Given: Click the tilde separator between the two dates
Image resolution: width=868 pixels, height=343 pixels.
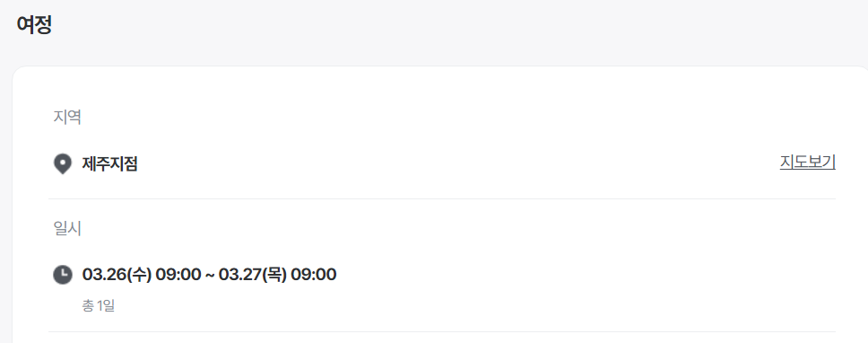Looking at the screenshot, I should point(210,275).
